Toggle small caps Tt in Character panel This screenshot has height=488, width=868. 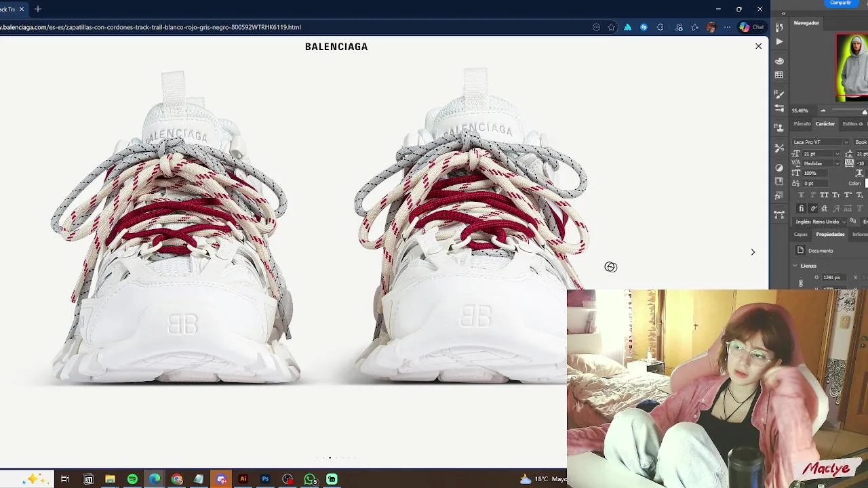[x=835, y=195]
